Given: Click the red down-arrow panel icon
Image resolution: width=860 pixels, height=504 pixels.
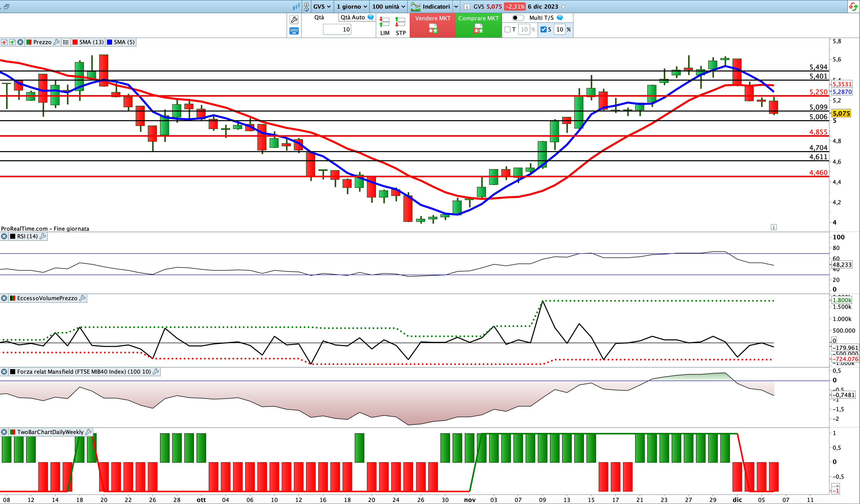Looking at the screenshot, I should click(x=4, y=42).
